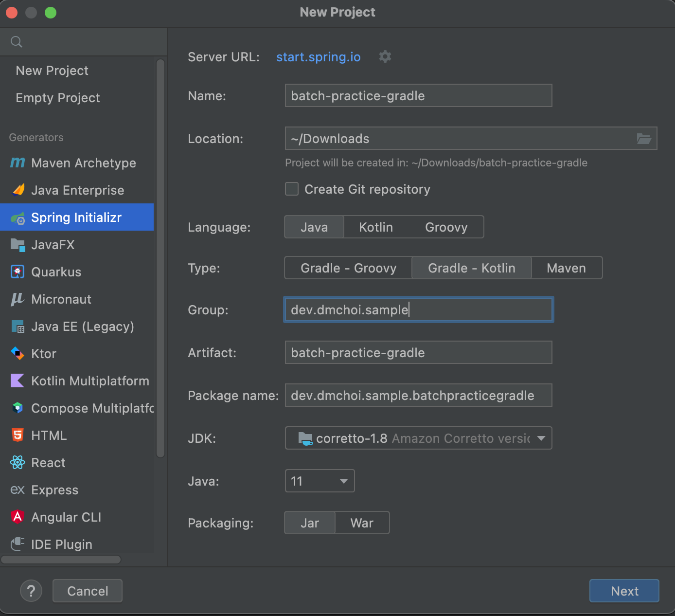The width and height of the screenshot is (675, 616).
Task: Select Groovy as project language
Action: pyautogui.click(x=446, y=227)
